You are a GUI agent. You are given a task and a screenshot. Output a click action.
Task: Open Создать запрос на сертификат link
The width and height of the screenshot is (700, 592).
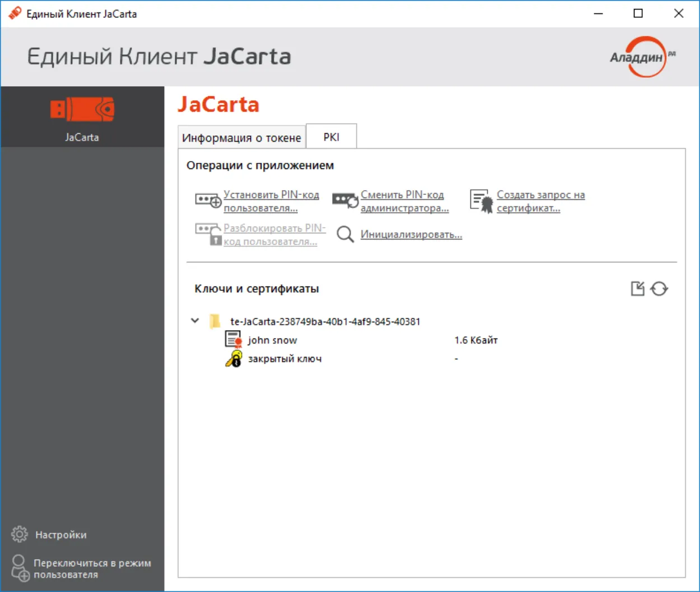(x=541, y=201)
